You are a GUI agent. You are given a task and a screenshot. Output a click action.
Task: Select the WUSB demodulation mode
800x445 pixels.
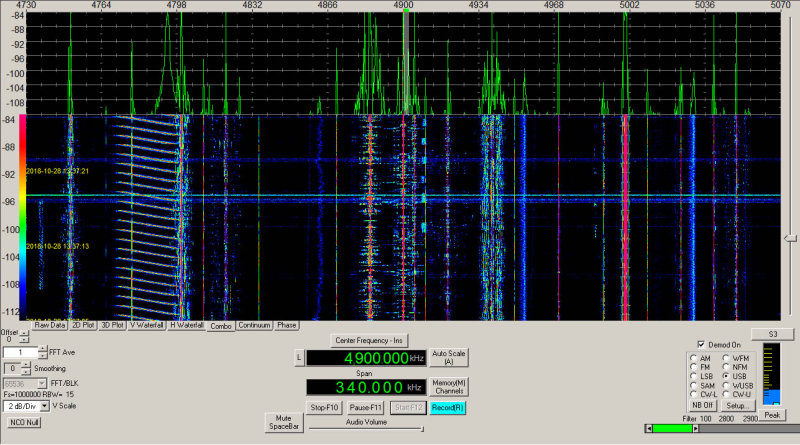point(726,385)
